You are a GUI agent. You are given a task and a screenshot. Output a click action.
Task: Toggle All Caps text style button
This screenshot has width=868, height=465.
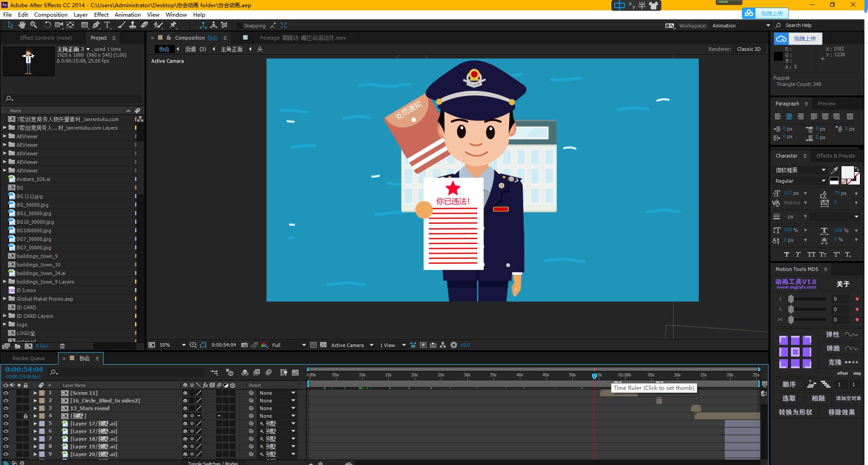click(x=811, y=254)
